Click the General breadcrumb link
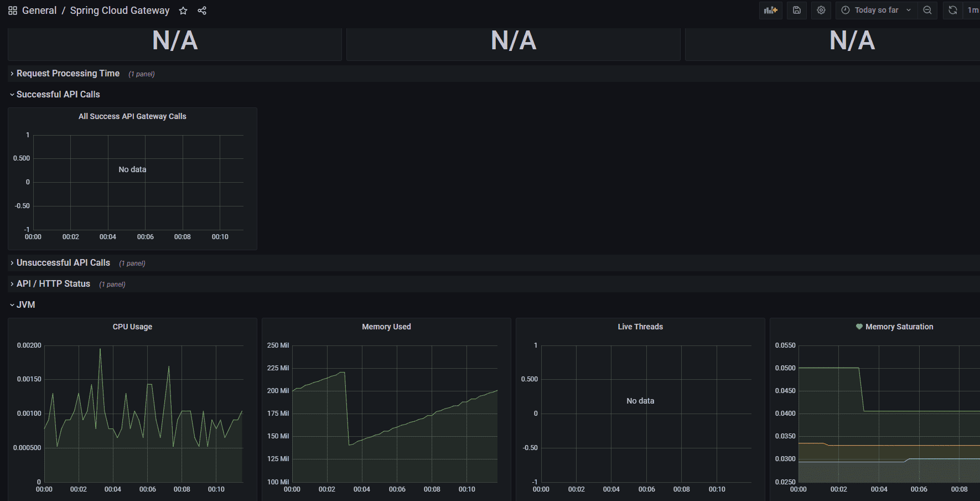Viewport: 980px width, 501px height. click(39, 11)
